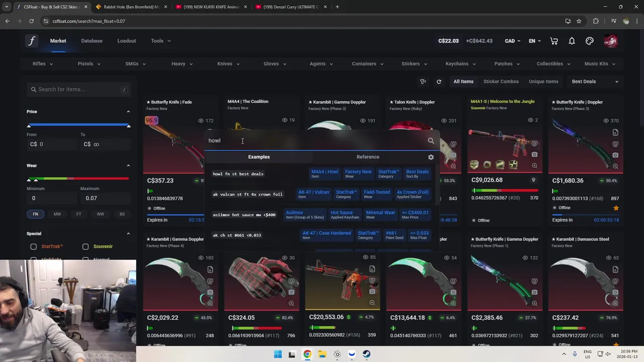
Task: Toggle FT wear filter
Action: click(78, 214)
